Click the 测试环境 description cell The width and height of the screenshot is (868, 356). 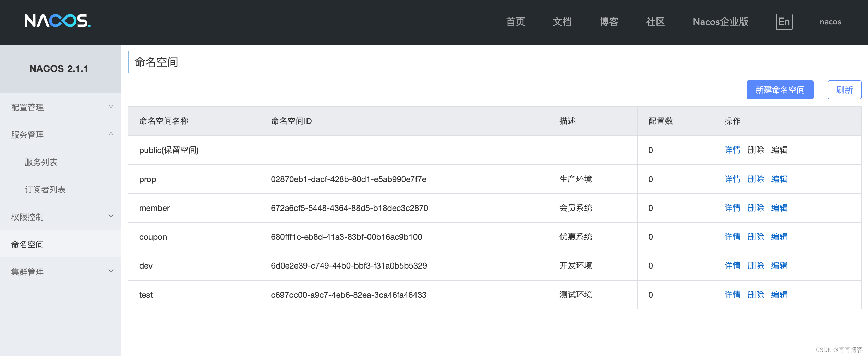click(x=593, y=295)
